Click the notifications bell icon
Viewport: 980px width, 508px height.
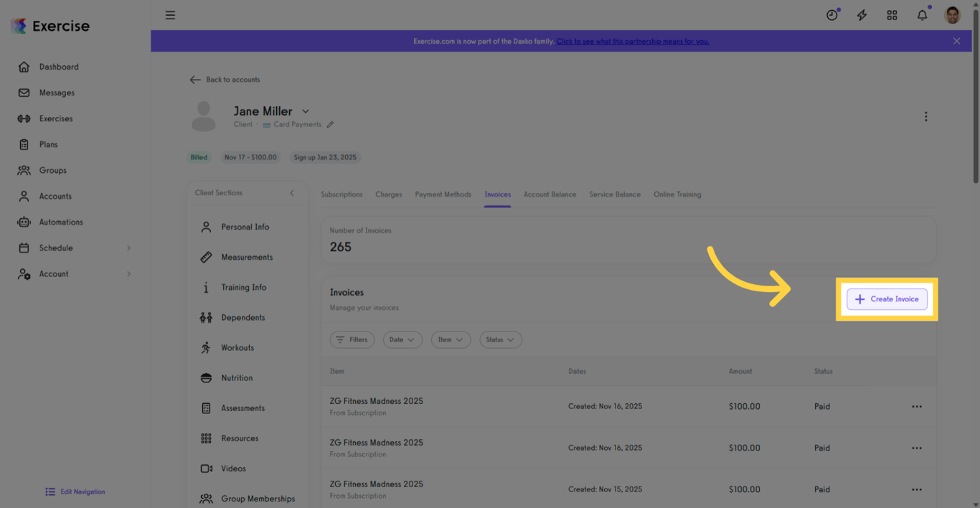[x=922, y=14]
